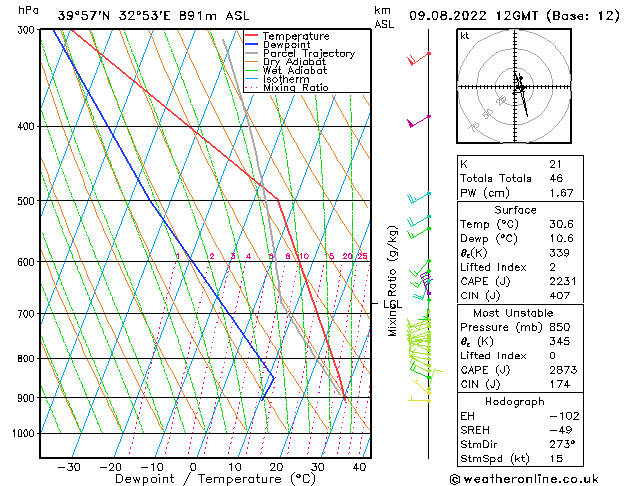Click the Dry Adiabat legend entry

click(286, 62)
